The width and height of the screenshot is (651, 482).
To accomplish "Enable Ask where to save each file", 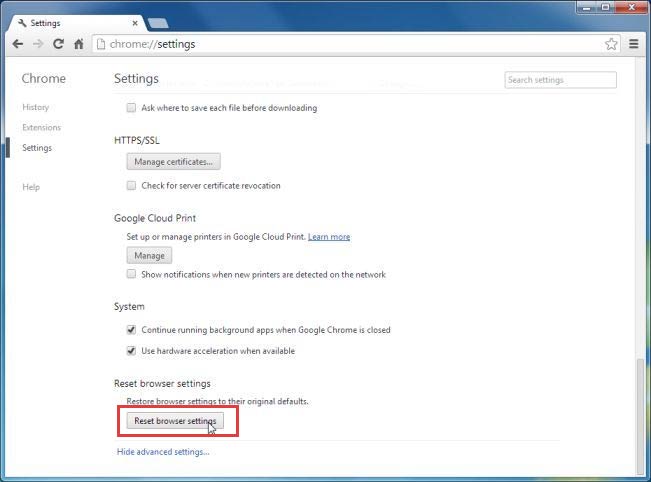I will click(x=131, y=108).
